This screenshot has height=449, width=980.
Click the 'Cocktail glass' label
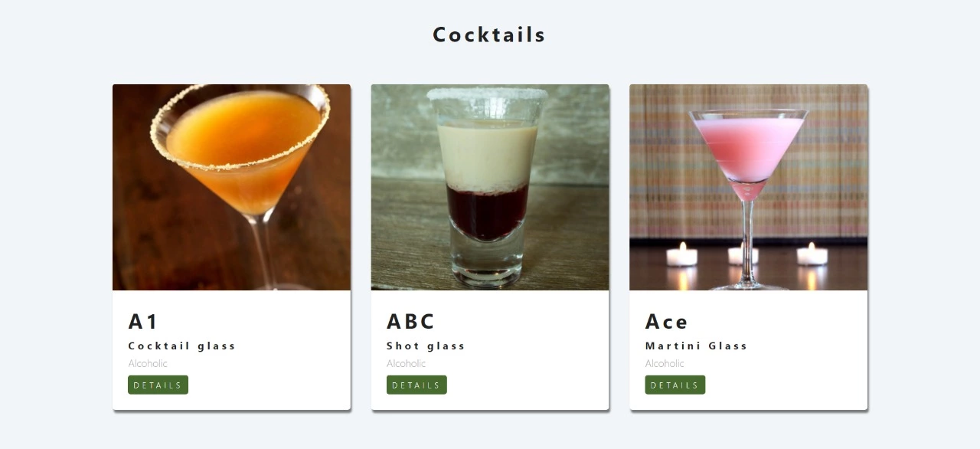(182, 346)
